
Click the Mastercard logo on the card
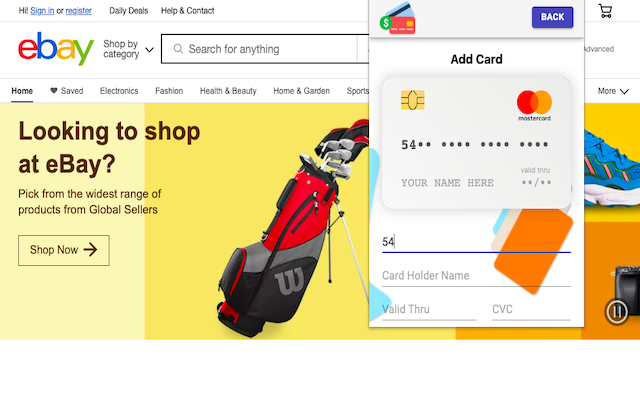click(534, 105)
